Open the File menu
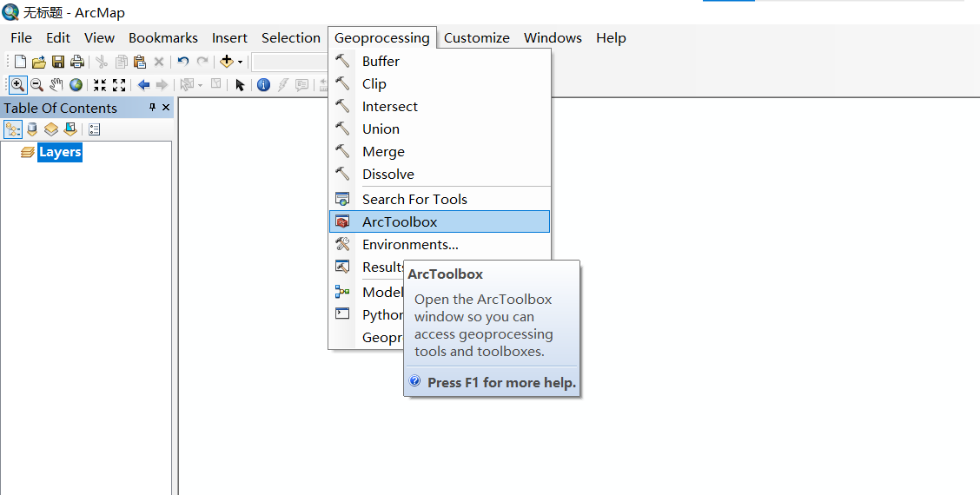 (21, 37)
